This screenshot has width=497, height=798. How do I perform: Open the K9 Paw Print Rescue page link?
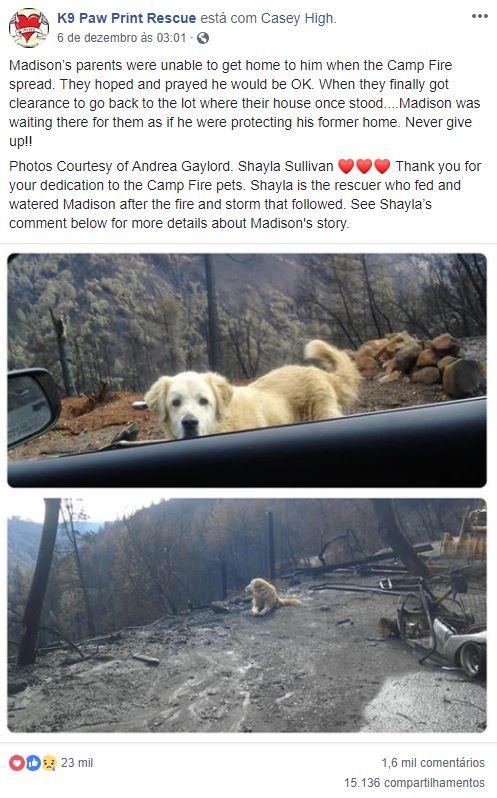[126, 18]
